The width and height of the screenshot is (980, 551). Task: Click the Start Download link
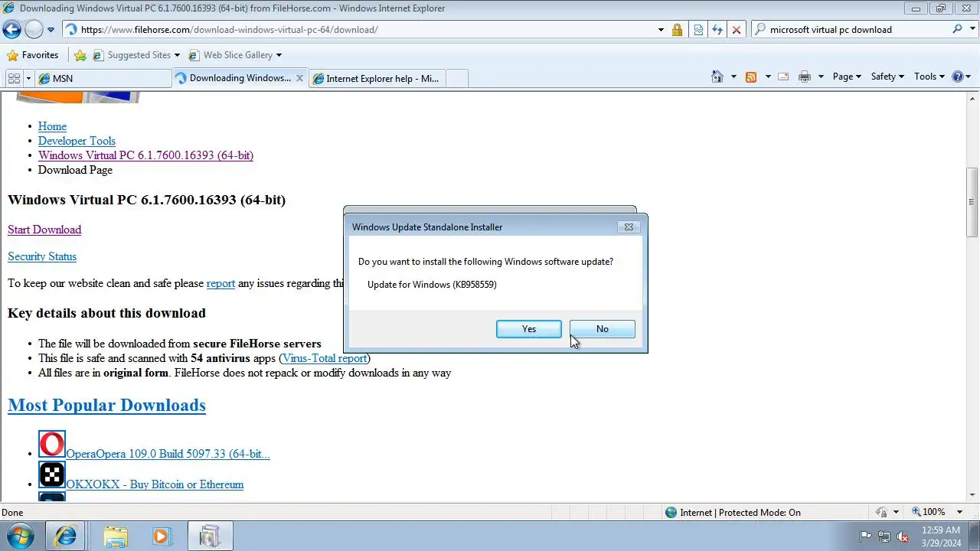(x=44, y=230)
